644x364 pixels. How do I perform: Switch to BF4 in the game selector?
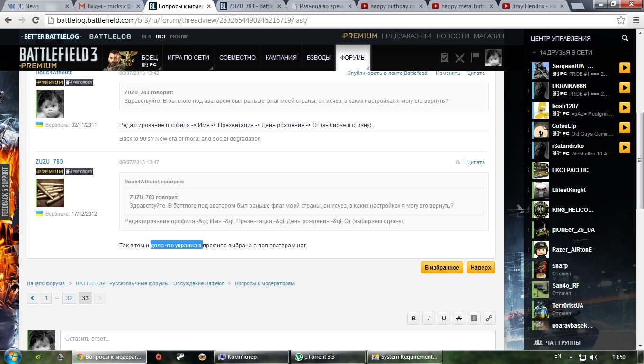(146, 36)
